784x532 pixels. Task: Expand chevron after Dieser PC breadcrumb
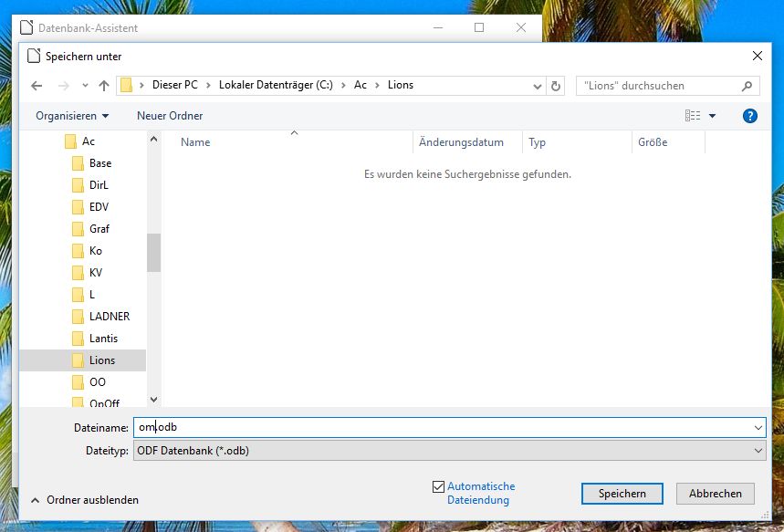[x=208, y=86]
